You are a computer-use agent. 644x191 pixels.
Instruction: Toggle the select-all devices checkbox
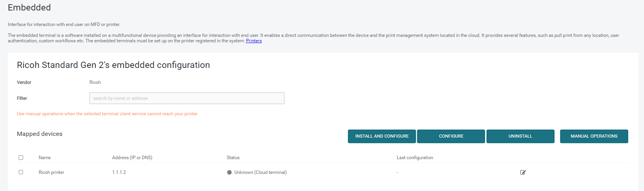(21, 158)
